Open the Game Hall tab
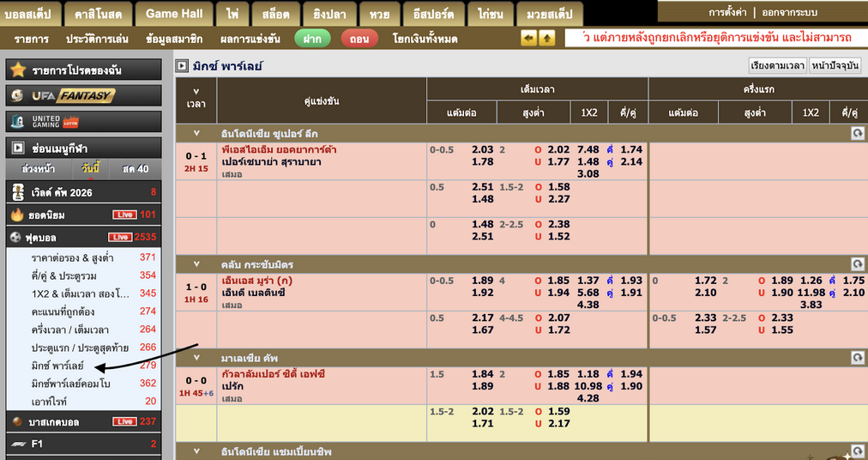868x460 pixels. [174, 14]
